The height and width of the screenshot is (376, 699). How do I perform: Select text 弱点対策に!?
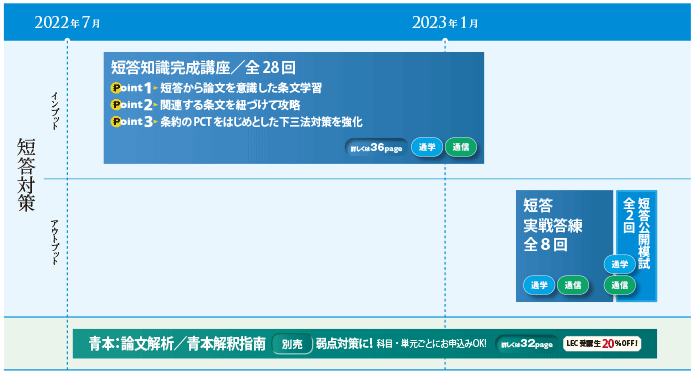(344, 343)
